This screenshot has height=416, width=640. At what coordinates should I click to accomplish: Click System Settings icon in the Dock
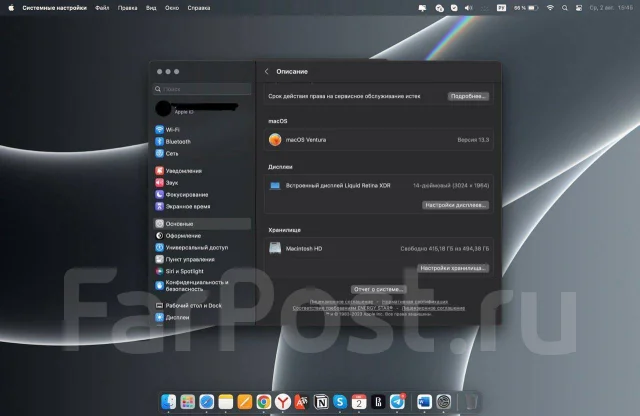click(x=443, y=402)
